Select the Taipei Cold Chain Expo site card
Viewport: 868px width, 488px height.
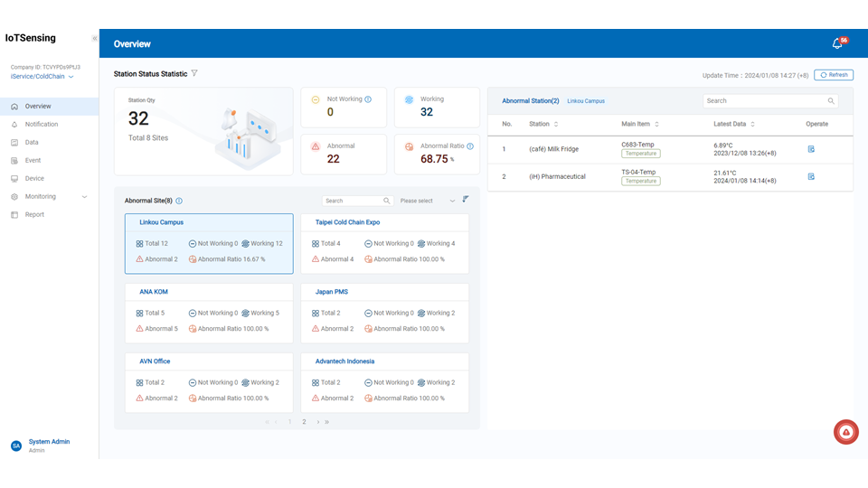click(x=384, y=243)
